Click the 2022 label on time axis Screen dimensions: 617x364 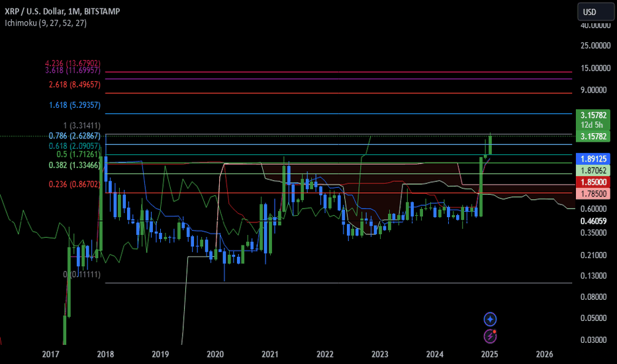point(325,354)
